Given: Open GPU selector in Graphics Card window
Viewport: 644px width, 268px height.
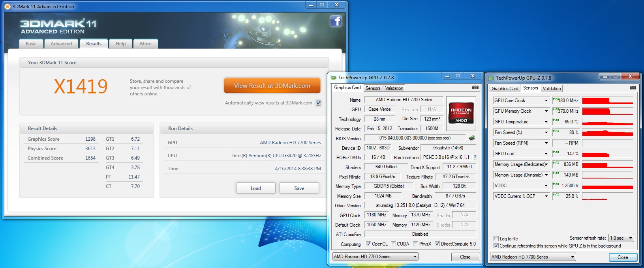Looking at the screenshot, I should pos(375,257).
